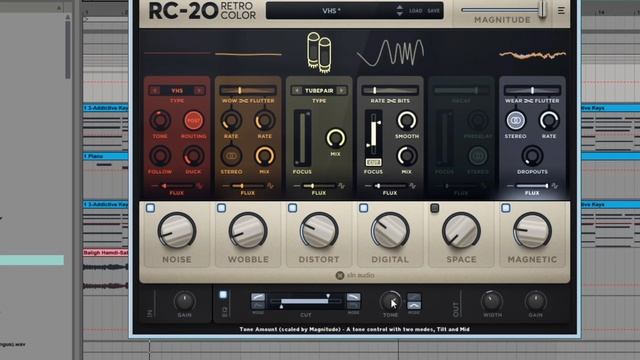Click the Digital Focus band button

click(373, 162)
